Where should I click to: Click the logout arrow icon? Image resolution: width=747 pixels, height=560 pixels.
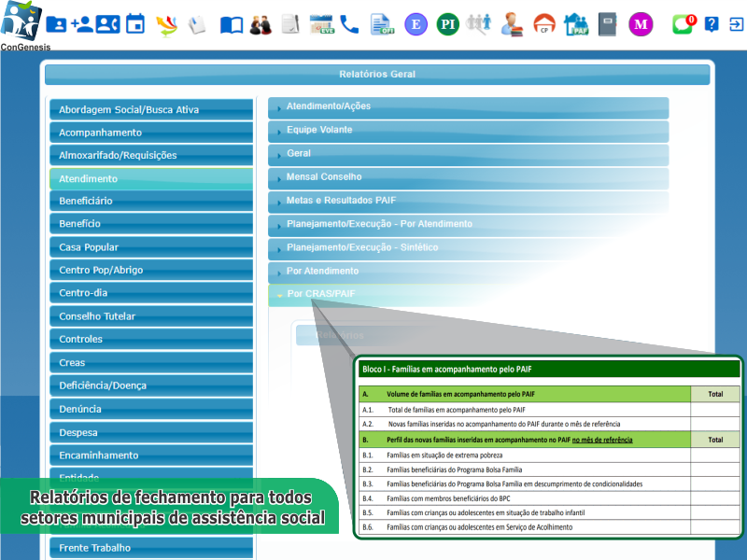point(736,24)
